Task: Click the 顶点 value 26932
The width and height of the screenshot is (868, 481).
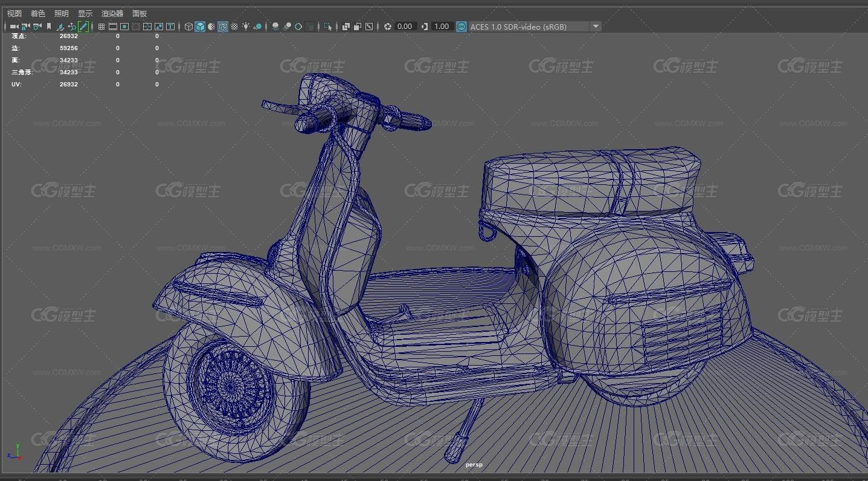Action: point(69,36)
